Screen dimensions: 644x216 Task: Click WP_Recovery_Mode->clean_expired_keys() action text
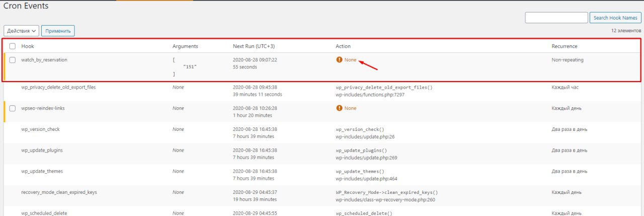pyautogui.click(x=387, y=192)
